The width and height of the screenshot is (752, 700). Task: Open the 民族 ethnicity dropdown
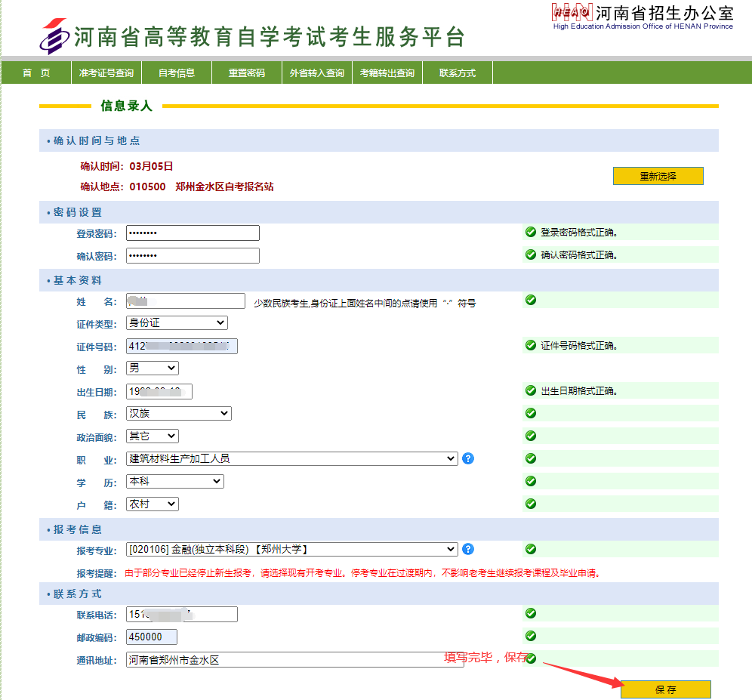[179, 413]
